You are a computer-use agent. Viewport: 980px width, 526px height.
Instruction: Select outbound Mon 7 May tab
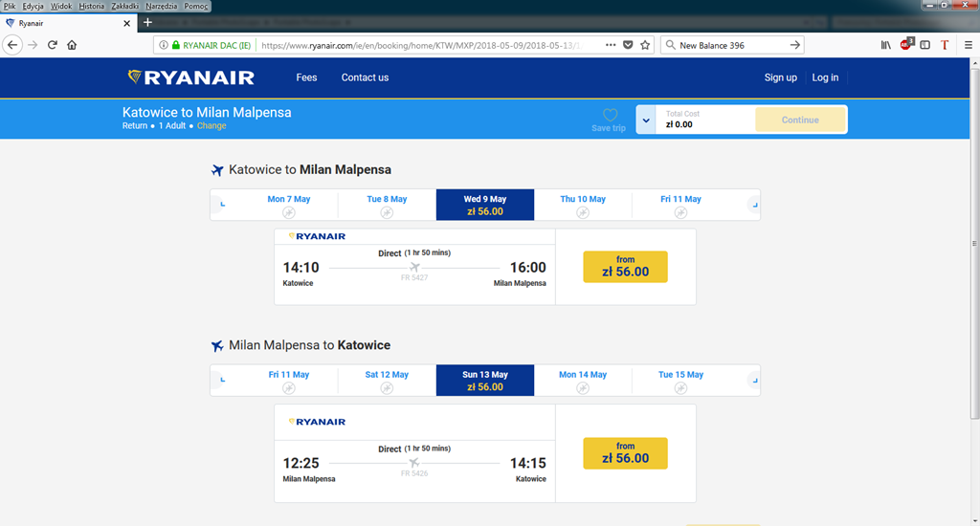pos(289,205)
